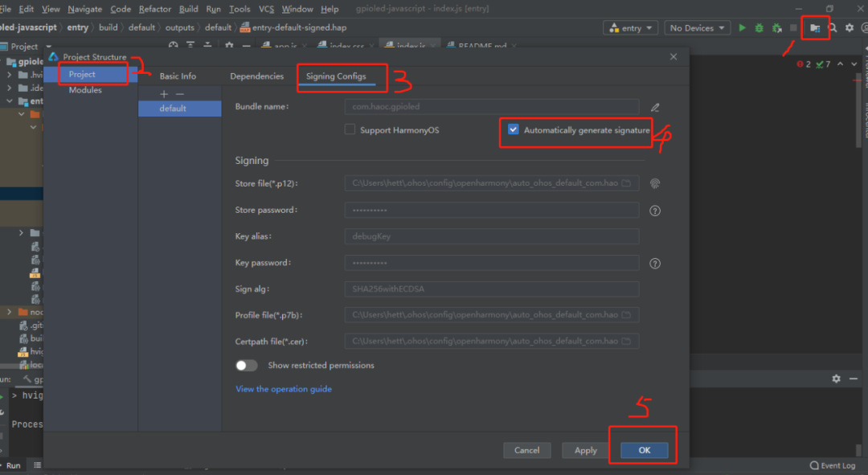868x475 pixels.
Task: Collapse the entry module folder
Action: click(9, 100)
